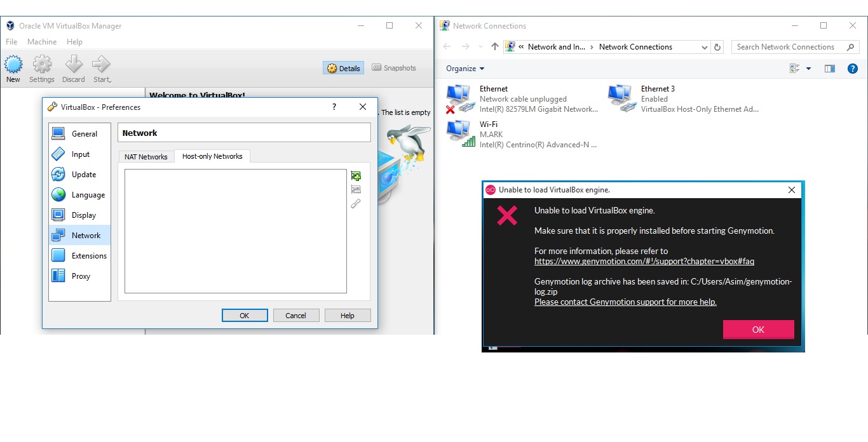
Task: Select Display in Preferences sidebar
Action: (79, 215)
